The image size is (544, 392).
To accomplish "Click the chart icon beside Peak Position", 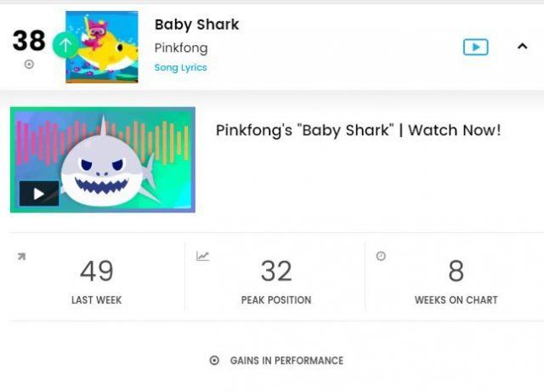I will point(202,256).
